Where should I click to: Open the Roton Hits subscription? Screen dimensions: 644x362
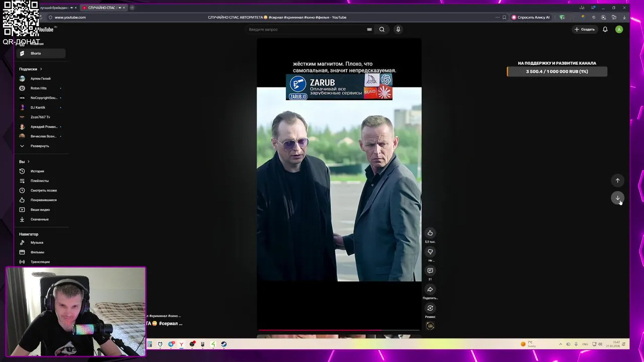coord(40,88)
